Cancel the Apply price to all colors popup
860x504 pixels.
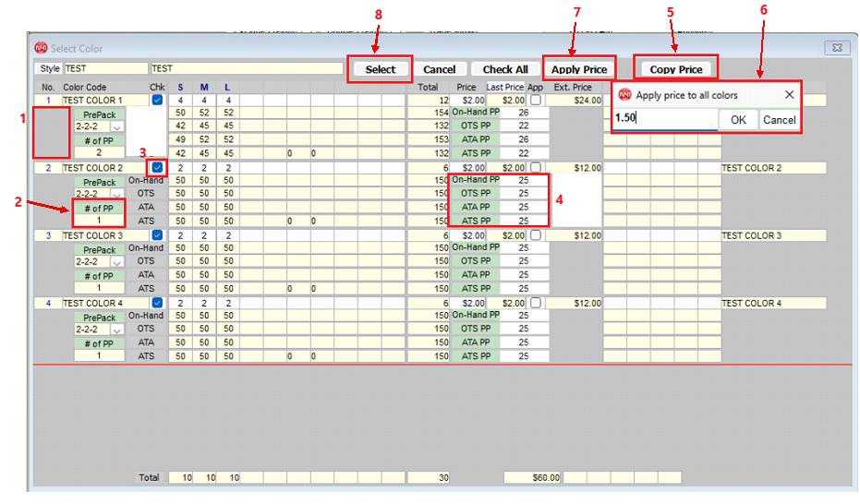pyautogui.click(x=779, y=120)
